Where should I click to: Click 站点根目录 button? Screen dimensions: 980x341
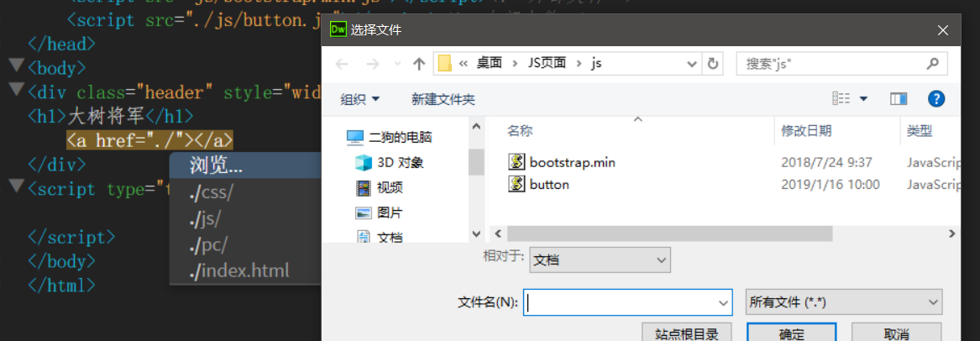(x=686, y=333)
